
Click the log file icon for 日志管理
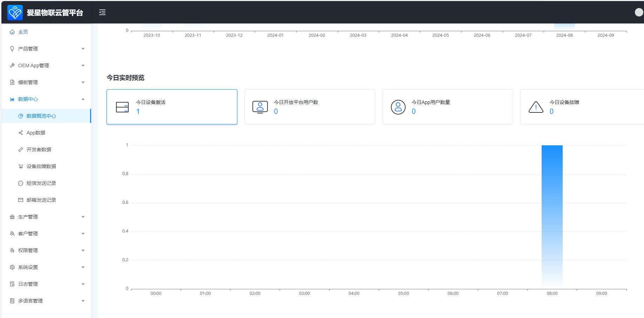[12, 284]
